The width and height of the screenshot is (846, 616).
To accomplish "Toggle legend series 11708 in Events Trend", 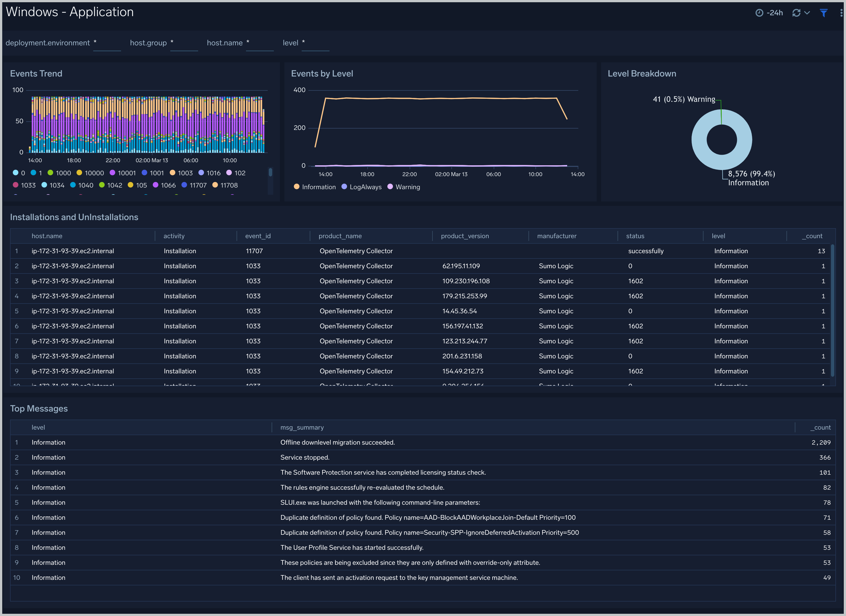I will click(225, 185).
